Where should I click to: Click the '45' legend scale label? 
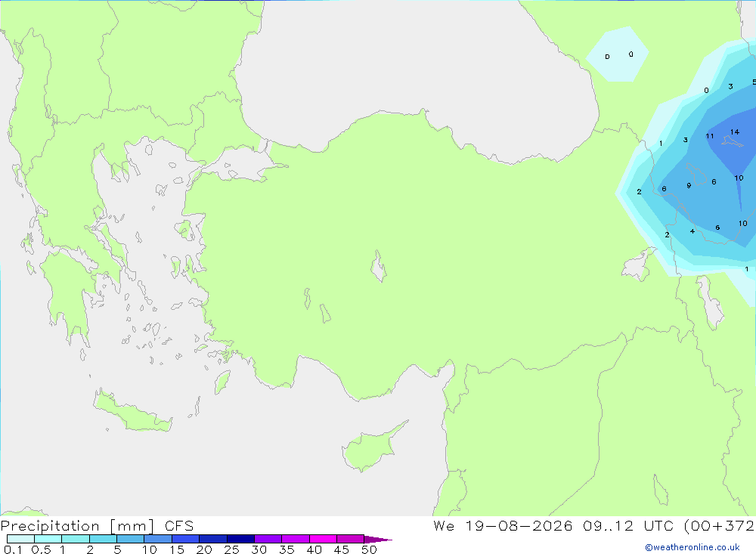(342, 549)
